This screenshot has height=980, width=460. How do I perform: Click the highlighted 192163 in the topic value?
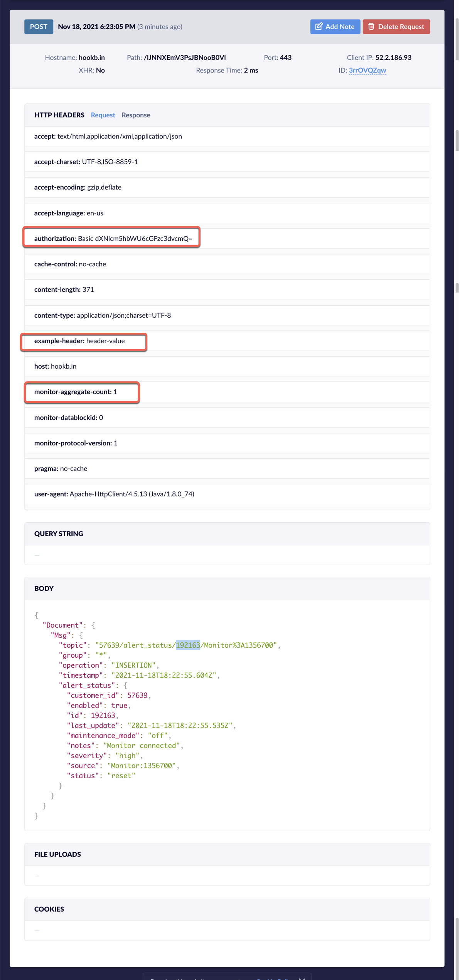point(188,645)
